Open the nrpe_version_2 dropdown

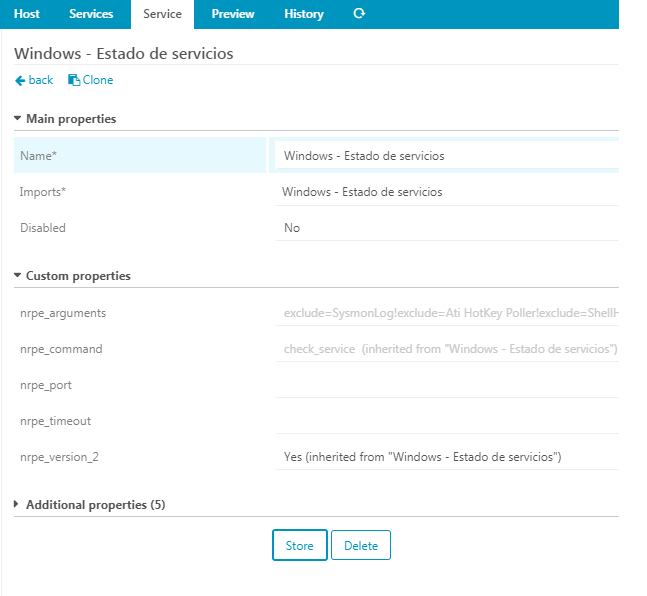(x=447, y=457)
